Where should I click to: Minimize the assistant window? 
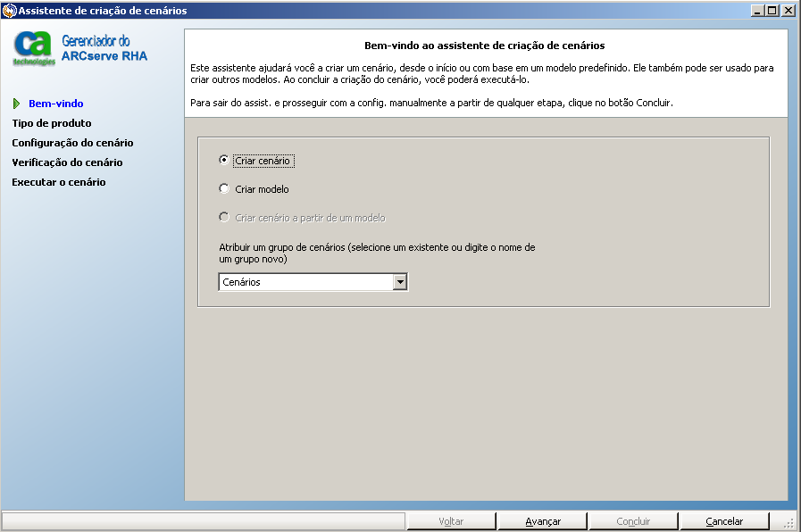[757, 10]
